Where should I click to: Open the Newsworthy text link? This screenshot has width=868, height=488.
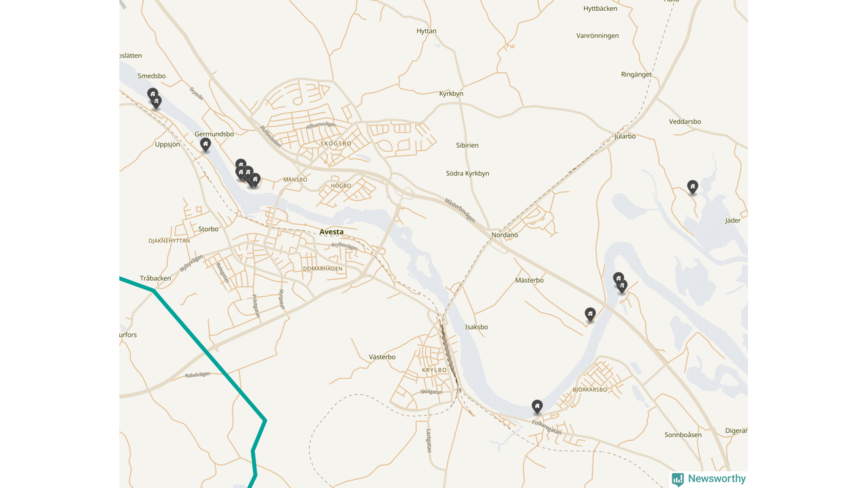click(717, 479)
